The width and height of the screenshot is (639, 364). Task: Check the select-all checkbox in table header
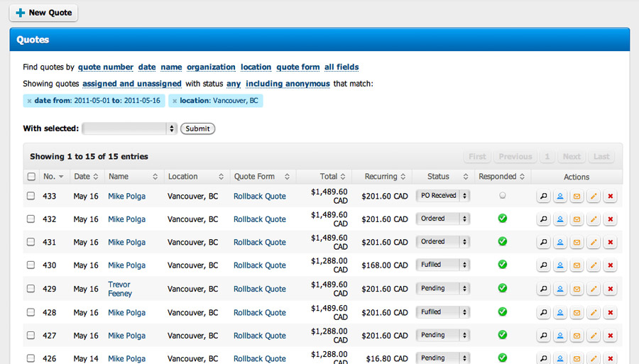(31, 177)
